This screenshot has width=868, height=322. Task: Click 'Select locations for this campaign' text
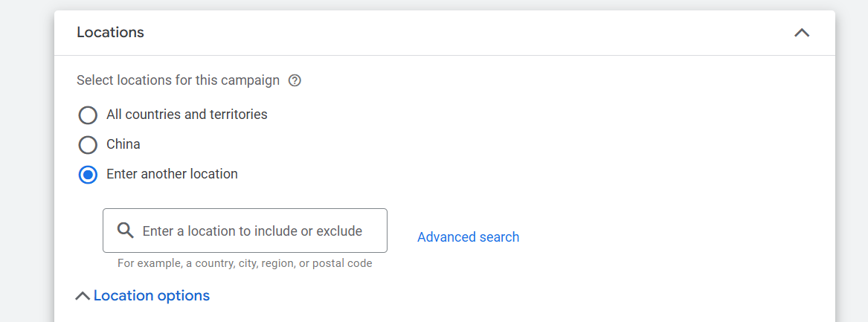click(x=179, y=80)
